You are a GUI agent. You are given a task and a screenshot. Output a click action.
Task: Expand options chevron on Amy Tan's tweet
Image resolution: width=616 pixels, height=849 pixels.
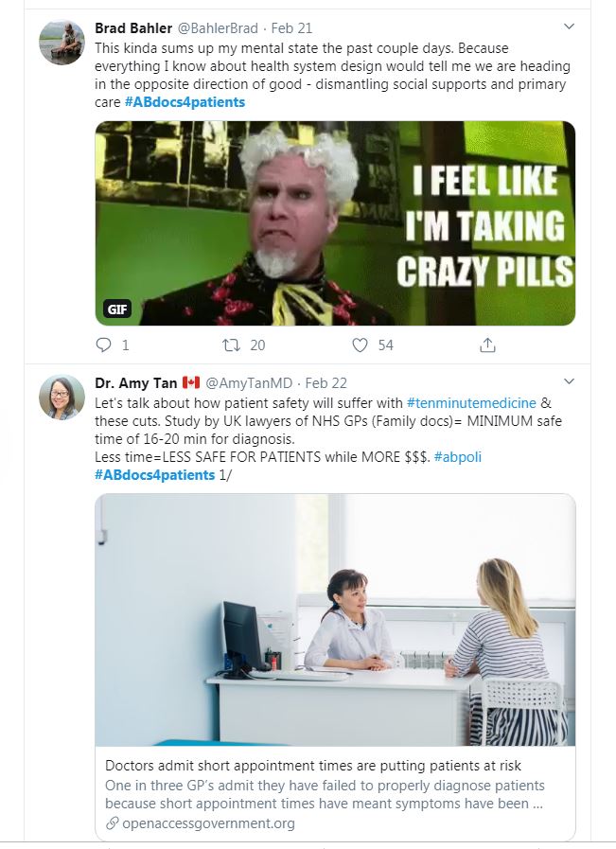click(569, 381)
